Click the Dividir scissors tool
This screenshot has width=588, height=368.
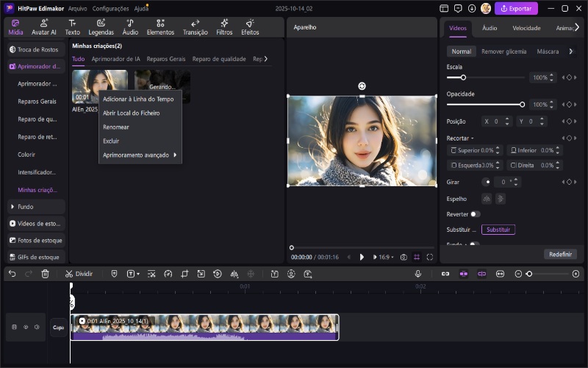pos(79,274)
